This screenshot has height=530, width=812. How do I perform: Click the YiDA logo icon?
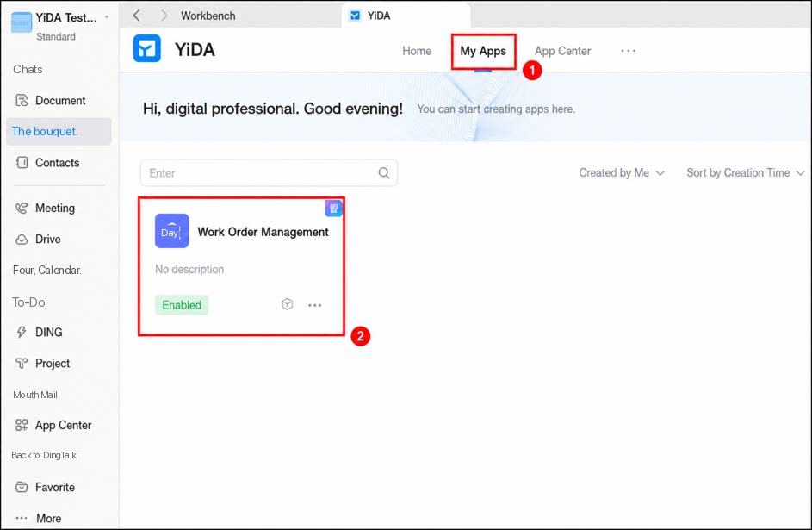[147, 49]
